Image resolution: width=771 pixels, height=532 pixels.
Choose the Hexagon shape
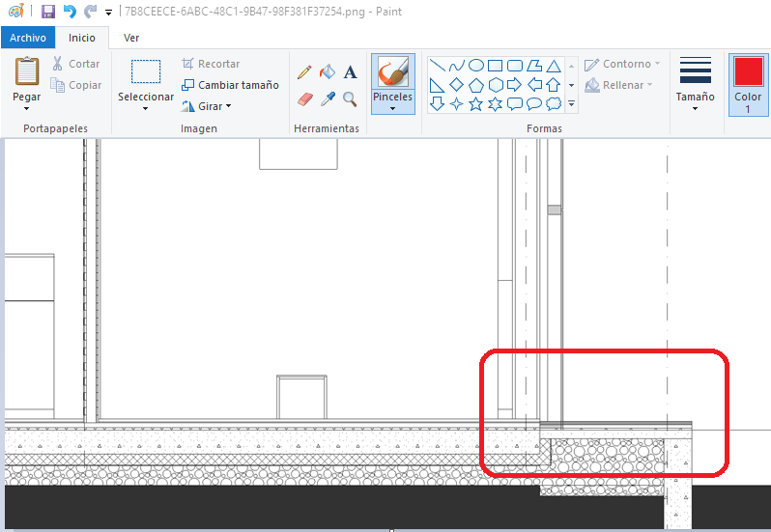[496, 85]
